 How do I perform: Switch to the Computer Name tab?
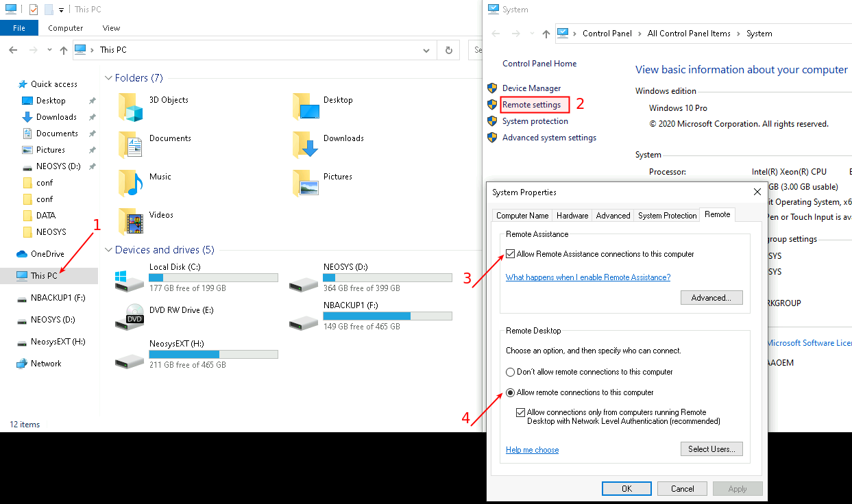click(x=522, y=216)
